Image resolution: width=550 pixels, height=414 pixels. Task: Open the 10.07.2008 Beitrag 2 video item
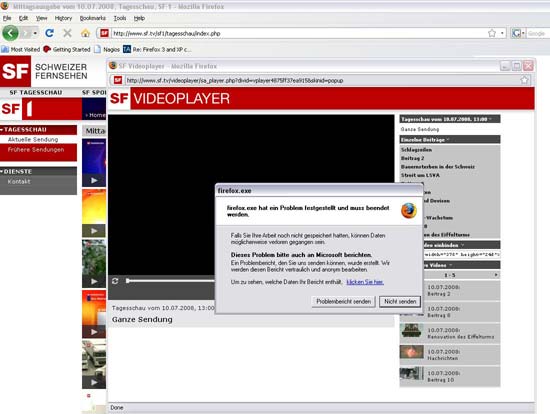tap(462, 291)
